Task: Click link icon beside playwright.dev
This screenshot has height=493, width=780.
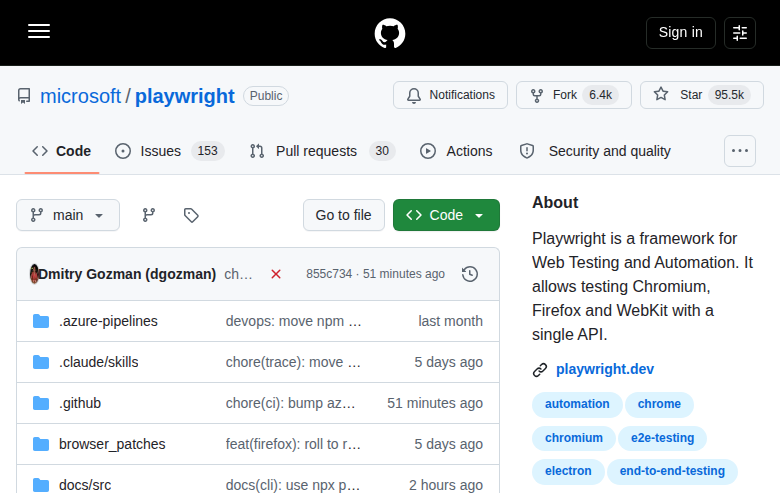Action: click(x=540, y=370)
